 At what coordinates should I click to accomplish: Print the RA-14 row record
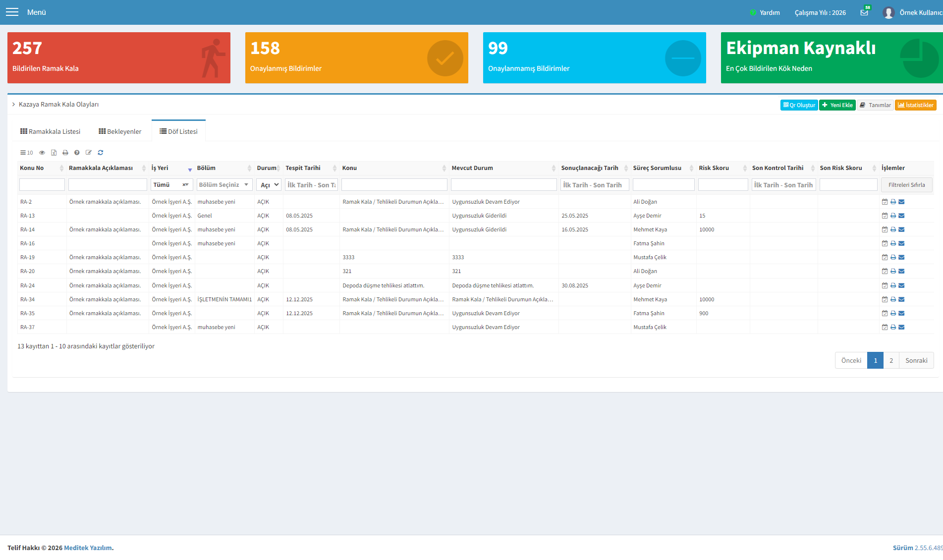(x=893, y=229)
